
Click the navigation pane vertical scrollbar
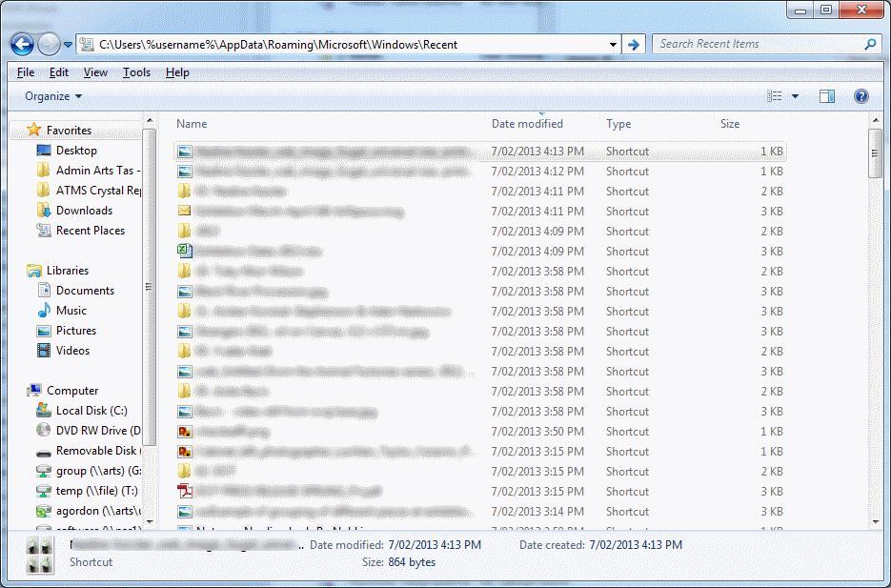click(150, 287)
